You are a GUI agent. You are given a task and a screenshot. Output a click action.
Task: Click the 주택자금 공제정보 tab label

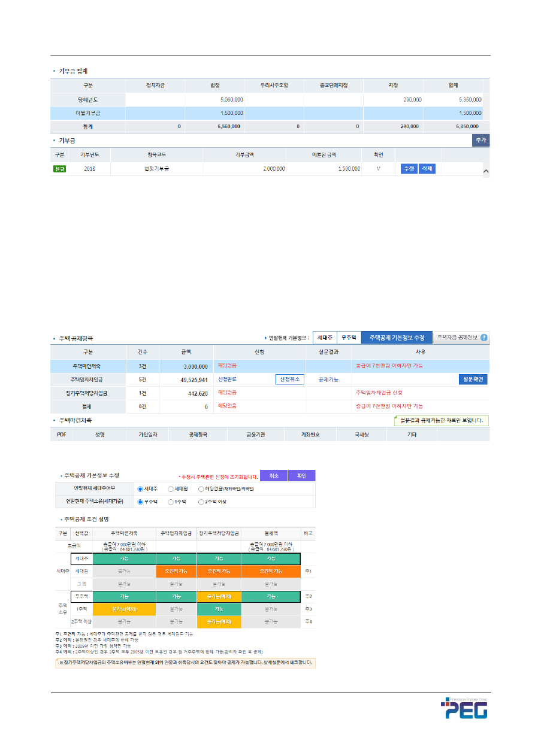(457, 338)
